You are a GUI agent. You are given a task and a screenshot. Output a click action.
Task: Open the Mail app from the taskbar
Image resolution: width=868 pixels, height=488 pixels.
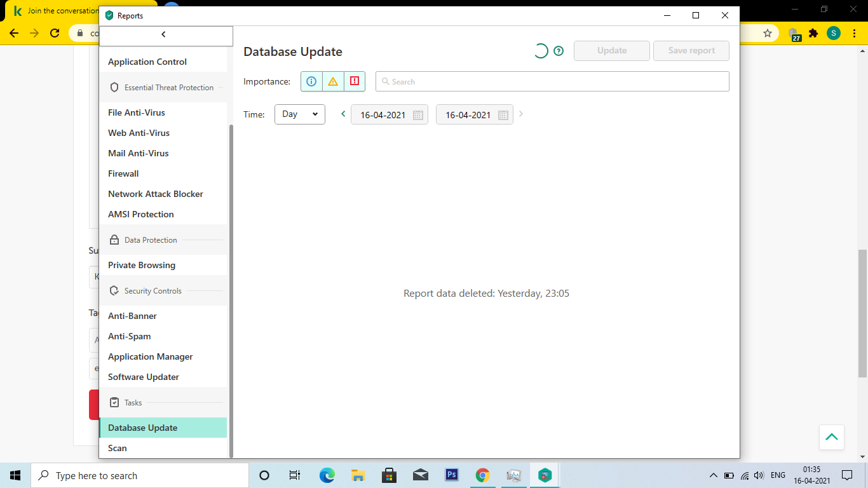tap(420, 475)
